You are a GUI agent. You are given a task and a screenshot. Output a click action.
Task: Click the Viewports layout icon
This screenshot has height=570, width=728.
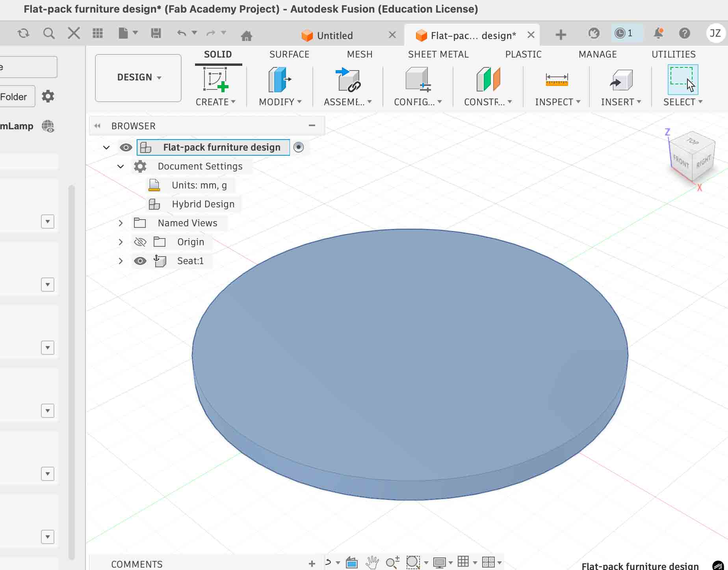point(488,563)
